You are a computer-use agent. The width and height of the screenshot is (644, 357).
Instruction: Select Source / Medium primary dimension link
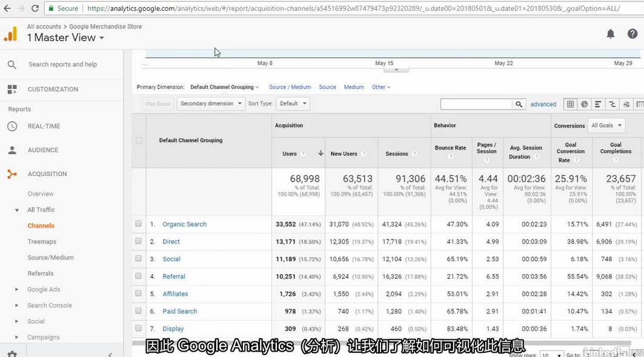coord(290,87)
